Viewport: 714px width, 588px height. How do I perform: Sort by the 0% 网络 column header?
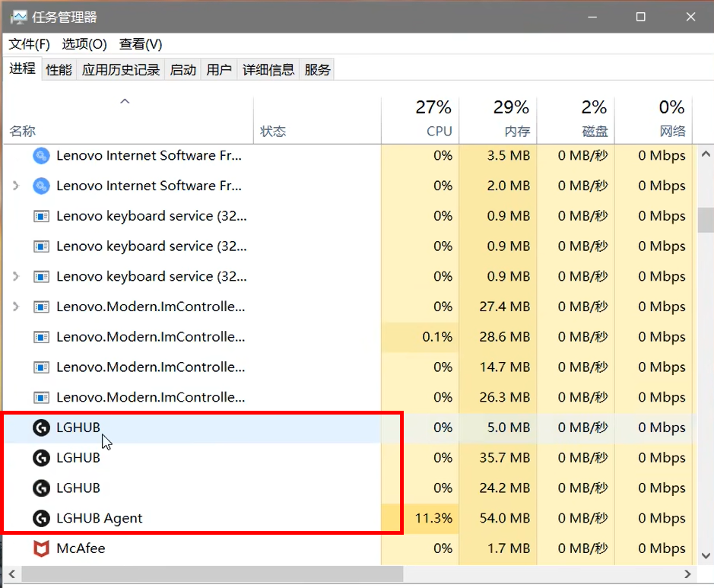point(653,119)
